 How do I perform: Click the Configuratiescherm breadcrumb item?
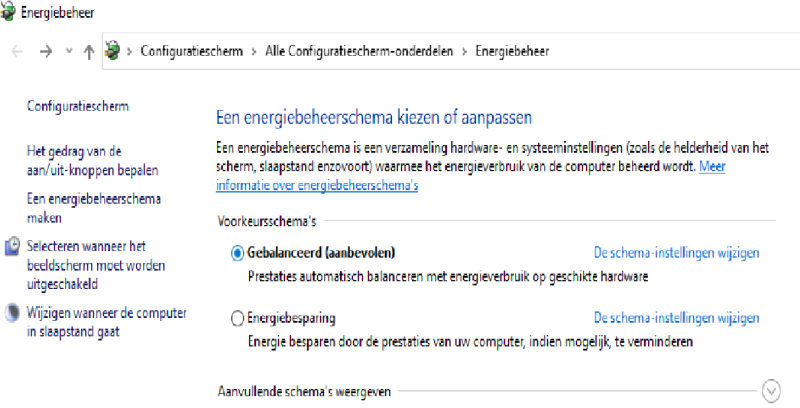click(x=191, y=51)
